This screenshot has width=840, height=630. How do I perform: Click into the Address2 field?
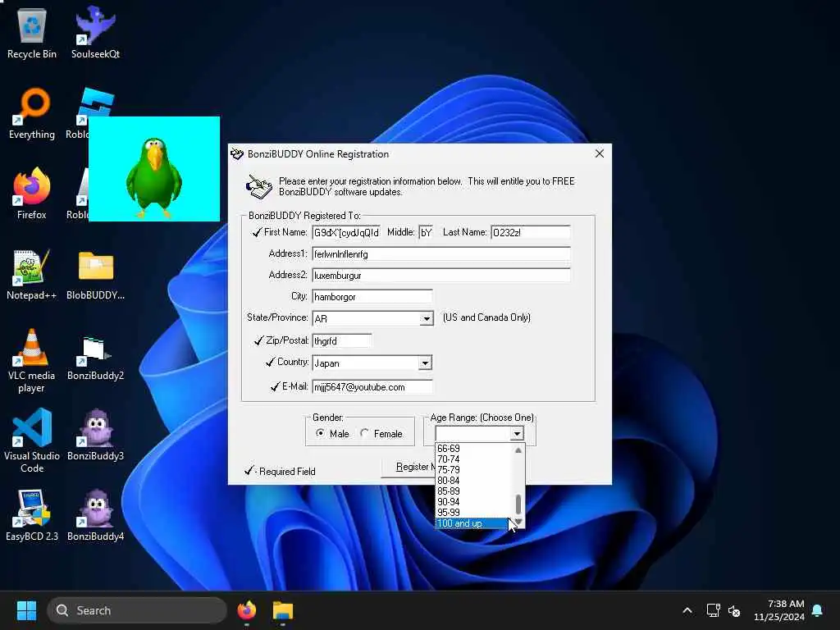pyautogui.click(x=441, y=276)
